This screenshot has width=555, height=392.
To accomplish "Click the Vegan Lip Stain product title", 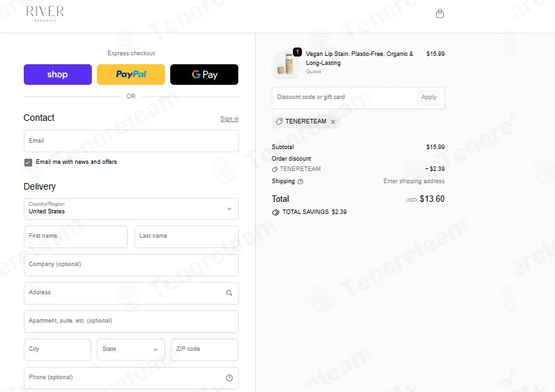I will 359,58.
